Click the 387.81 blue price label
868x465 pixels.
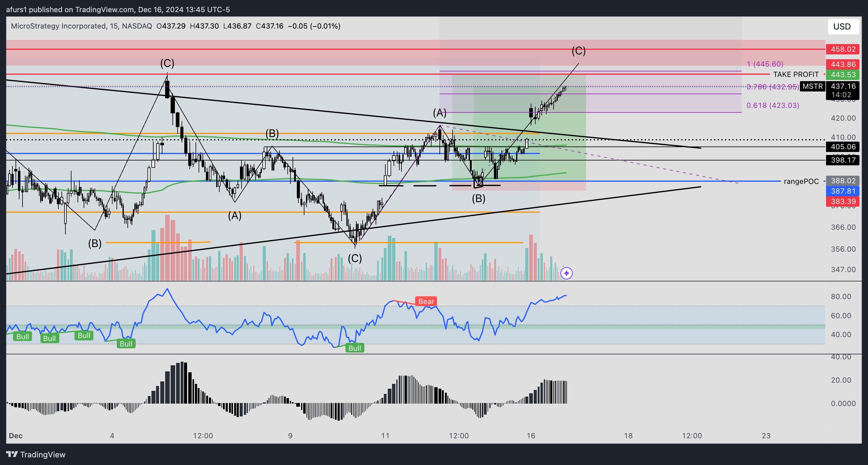tap(843, 191)
